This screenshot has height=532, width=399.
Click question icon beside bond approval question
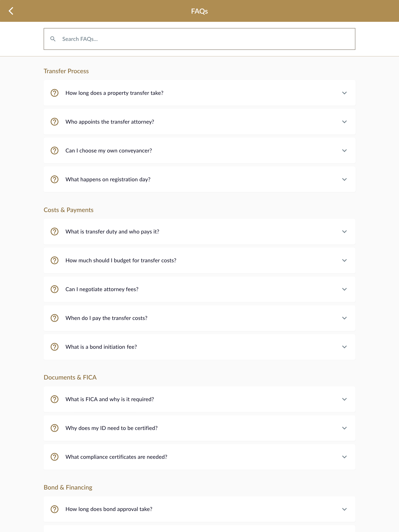coord(55,509)
